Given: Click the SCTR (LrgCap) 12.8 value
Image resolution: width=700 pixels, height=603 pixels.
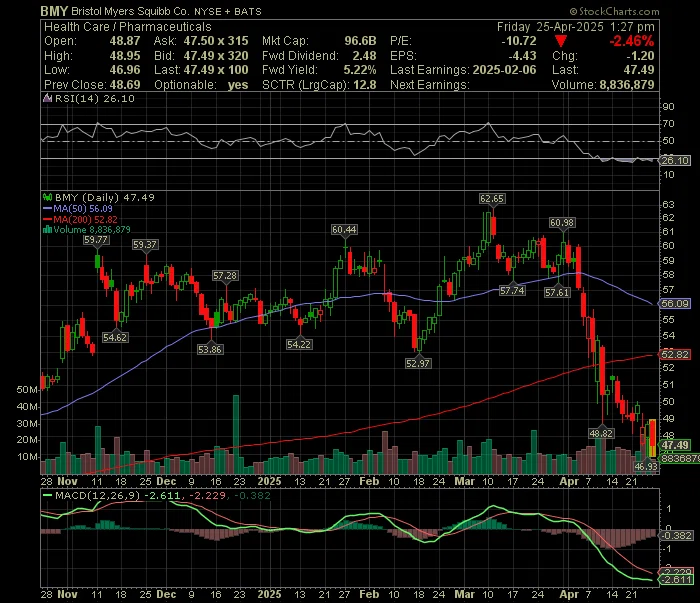Looking at the screenshot, I should click(364, 85).
